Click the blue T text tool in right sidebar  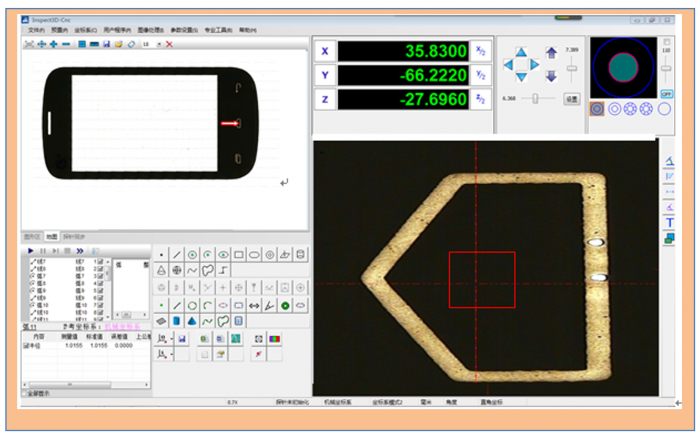[x=669, y=223]
